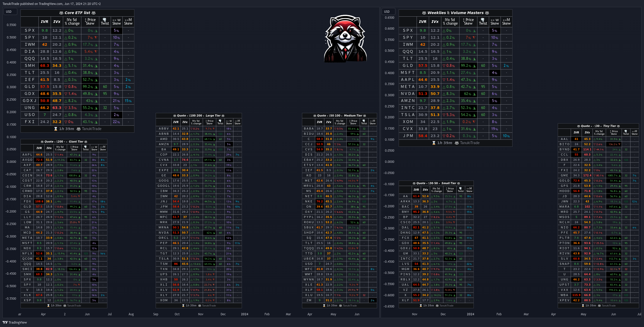Click the Quote $50-100 Medium Tier title
The height and width of the screenshot is (327, 644).
(x=339, y=116)
